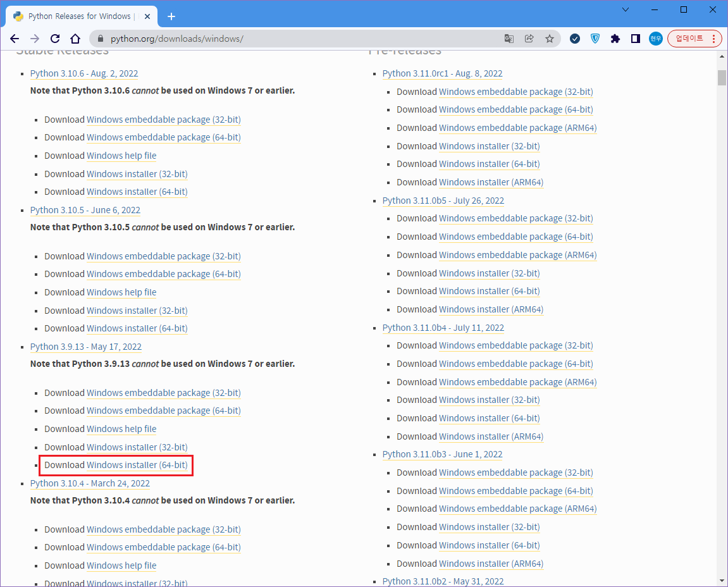The image size is (728, 587).
Task: Open the Python 3.11.0rc1 - Aug. 8, 2022 link
Action: coord(443,73)
